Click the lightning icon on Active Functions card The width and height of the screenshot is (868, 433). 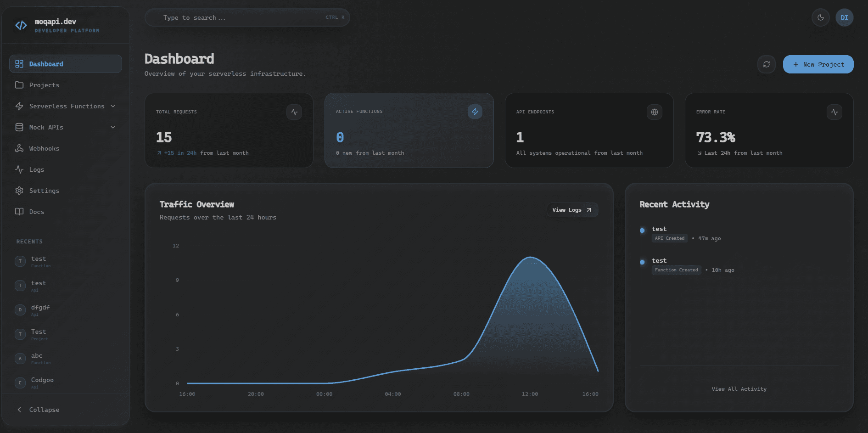click(x=475, y=112)
